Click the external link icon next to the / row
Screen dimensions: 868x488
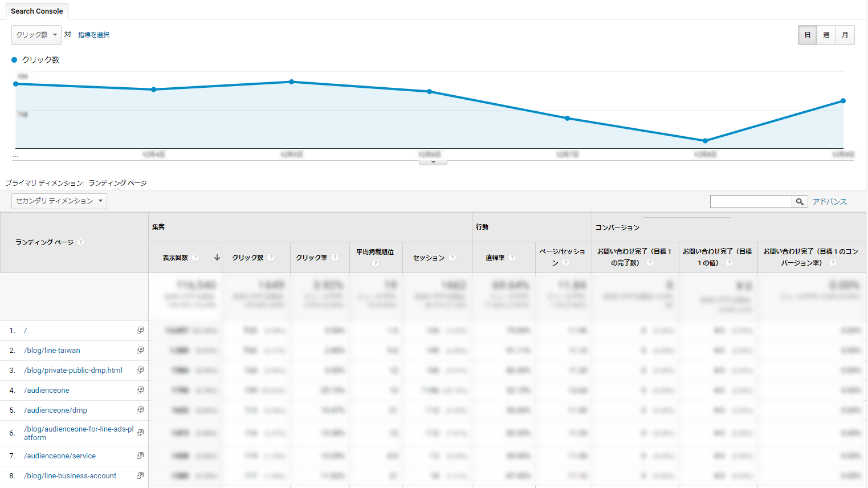140,330
